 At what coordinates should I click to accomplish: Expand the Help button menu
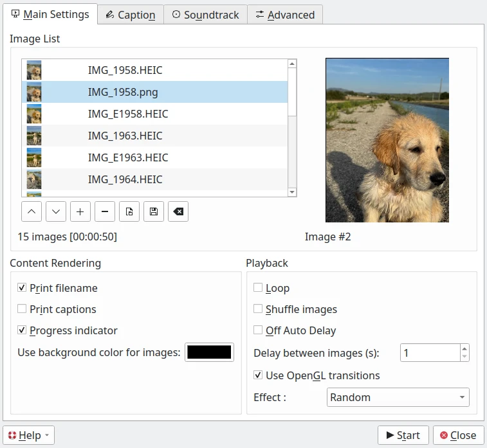coord(28,435)
